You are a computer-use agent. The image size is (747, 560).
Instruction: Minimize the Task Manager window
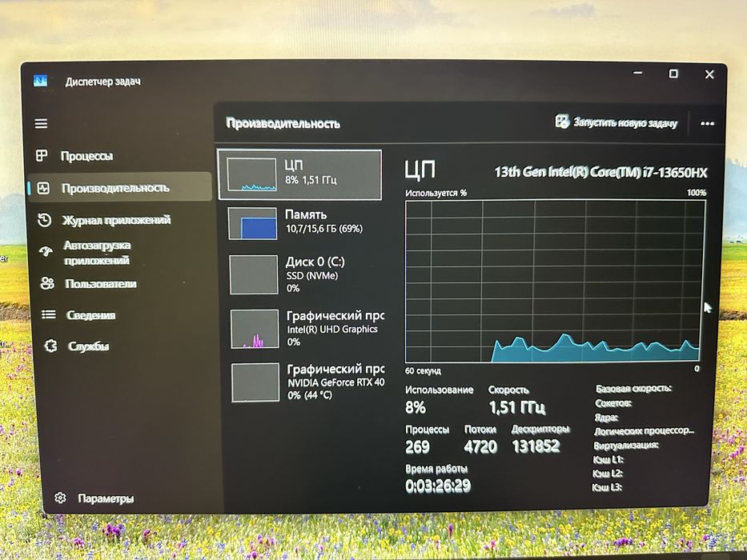[x=638, y=73]
